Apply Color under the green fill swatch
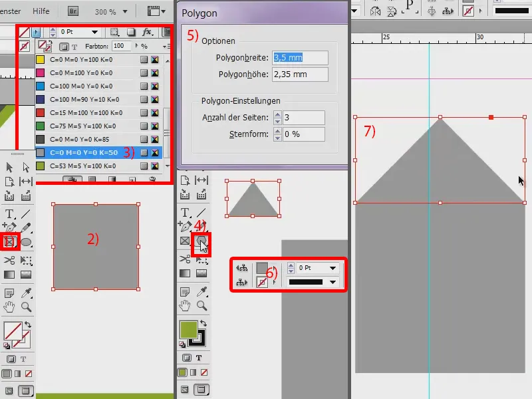 point(182,372)
